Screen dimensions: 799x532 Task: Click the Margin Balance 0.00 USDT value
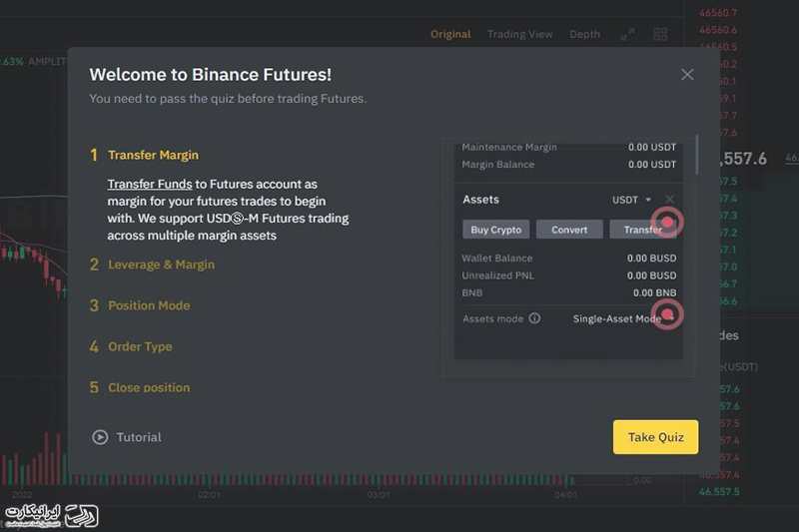pyautogui.click(x=652, y=165)
